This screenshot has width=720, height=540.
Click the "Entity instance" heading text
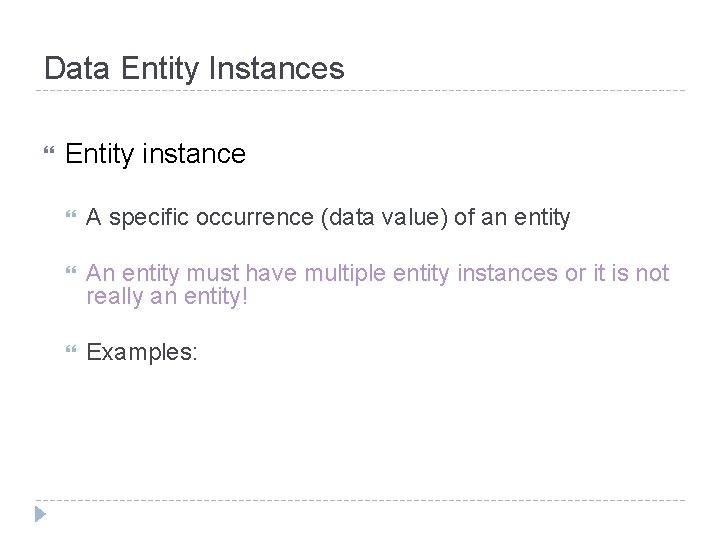click(x=155, y=154)
